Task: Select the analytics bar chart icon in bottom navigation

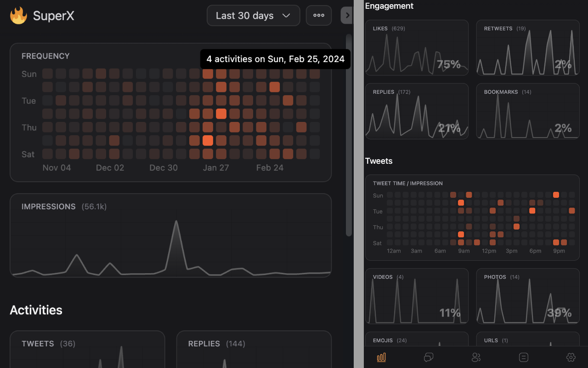Action: pyautogui.click(x=381, y=357)
